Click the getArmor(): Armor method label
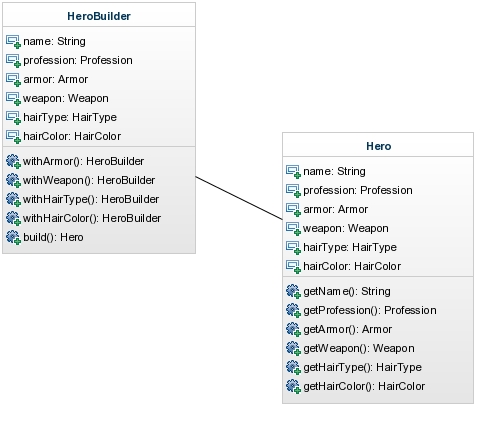Viewport: 493px width, 423px height. 347,329
